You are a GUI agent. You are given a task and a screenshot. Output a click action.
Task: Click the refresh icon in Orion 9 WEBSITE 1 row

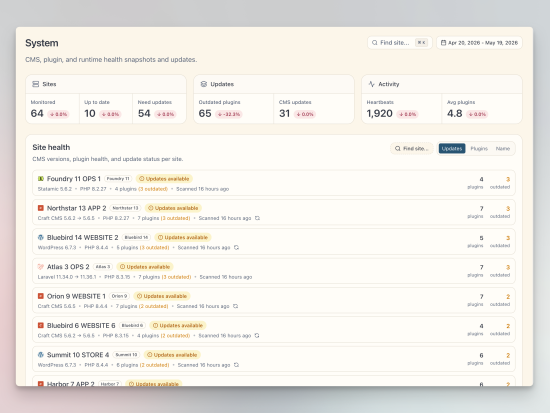(x=236, y=306)
